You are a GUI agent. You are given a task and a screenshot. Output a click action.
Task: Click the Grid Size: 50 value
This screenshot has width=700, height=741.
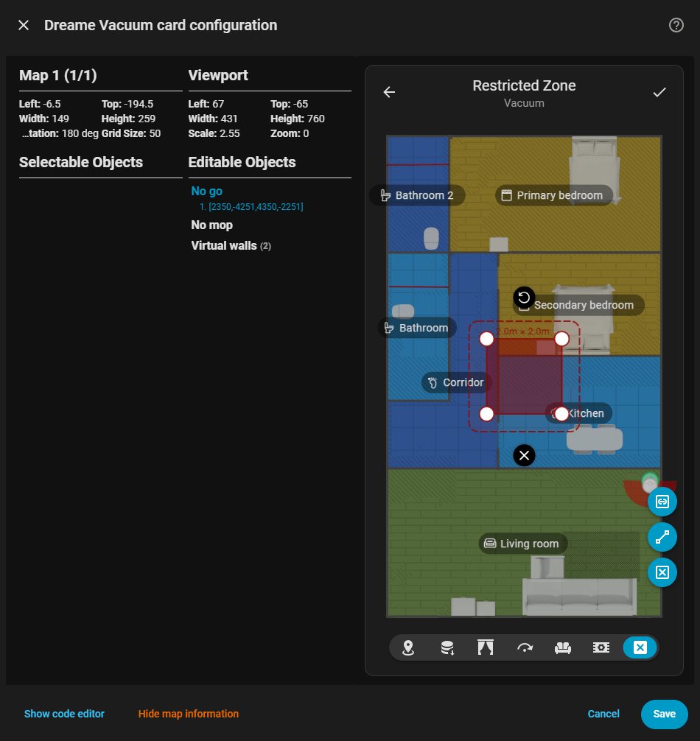pos(131,134)
